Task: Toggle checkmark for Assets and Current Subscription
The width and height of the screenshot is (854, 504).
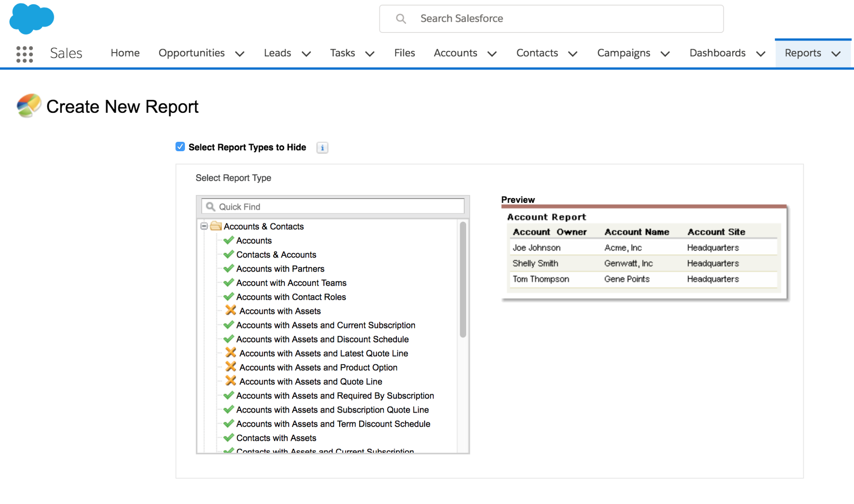Action: pyautogui.click(x=229, y=325)
